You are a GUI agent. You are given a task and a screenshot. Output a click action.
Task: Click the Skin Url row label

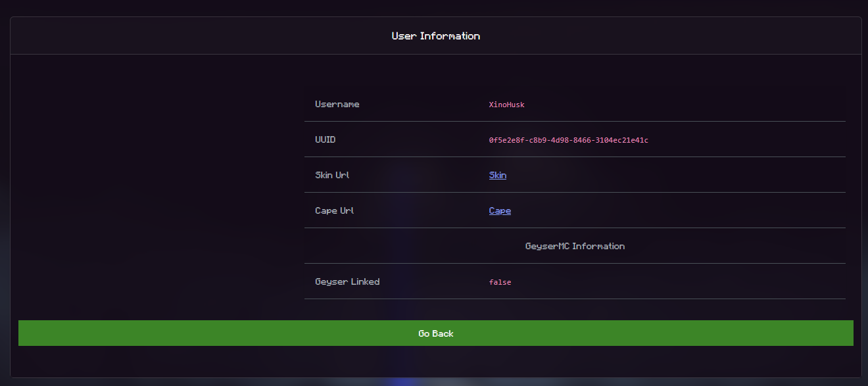[x=332, y=176]
